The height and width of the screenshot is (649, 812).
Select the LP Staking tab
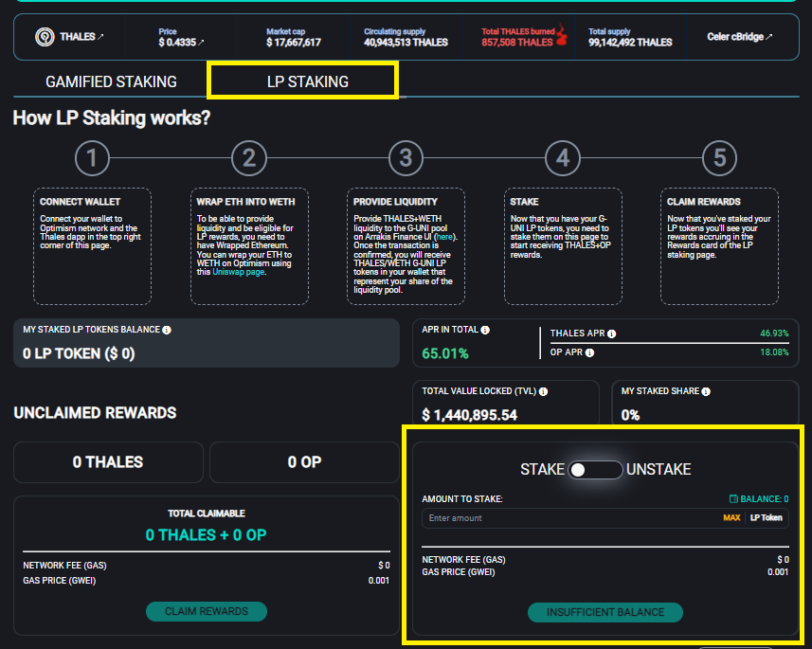[x=307, y=81]
